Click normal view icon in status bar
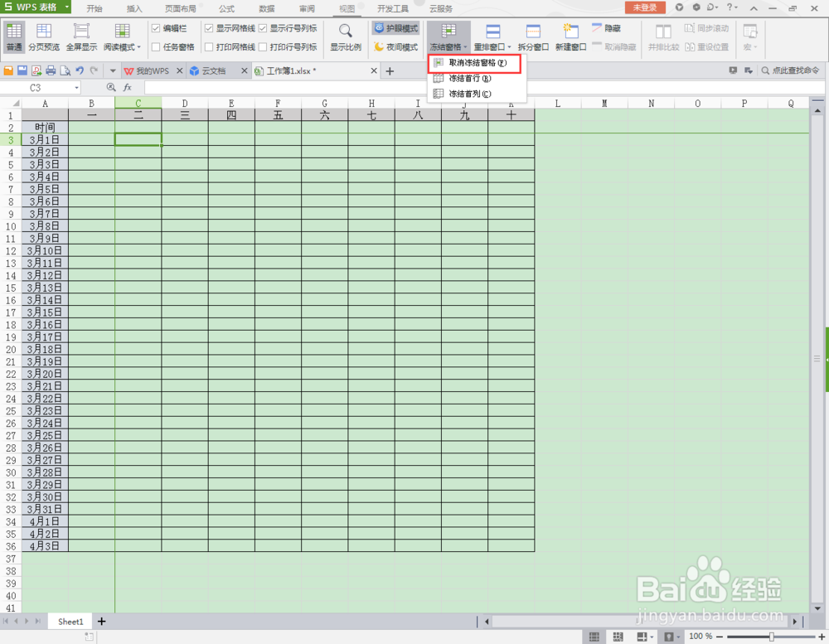This screenshot has width=829, height=644. pos(594,637)
